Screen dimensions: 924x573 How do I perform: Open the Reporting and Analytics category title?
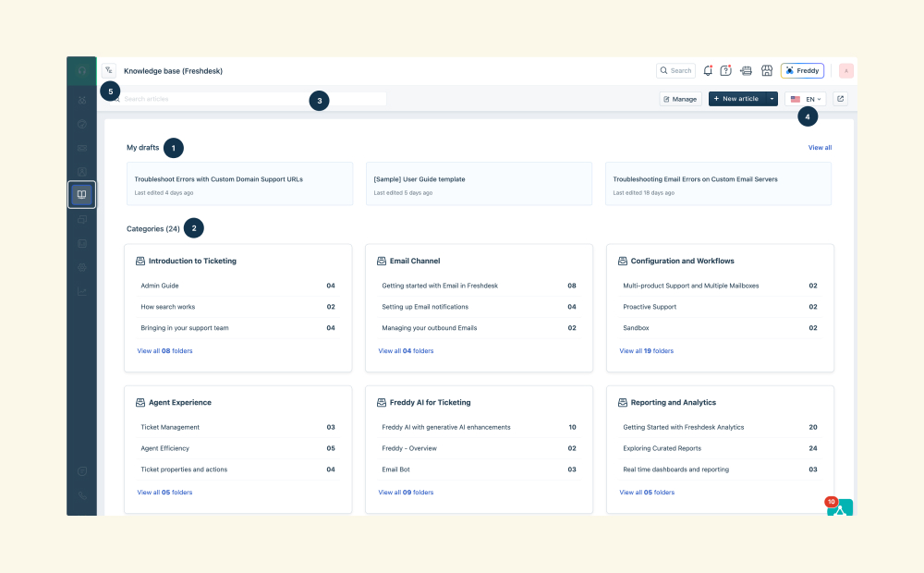coord(673,402)
